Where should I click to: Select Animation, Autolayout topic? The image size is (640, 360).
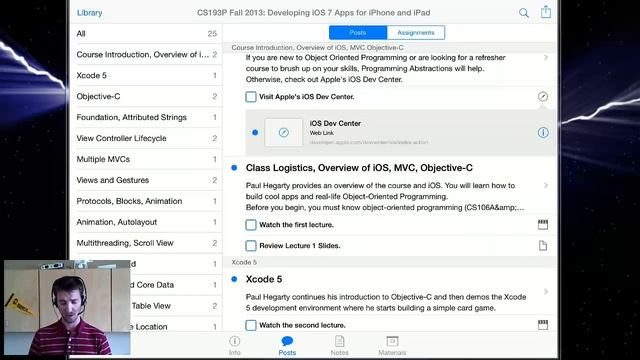coord(147,222)
